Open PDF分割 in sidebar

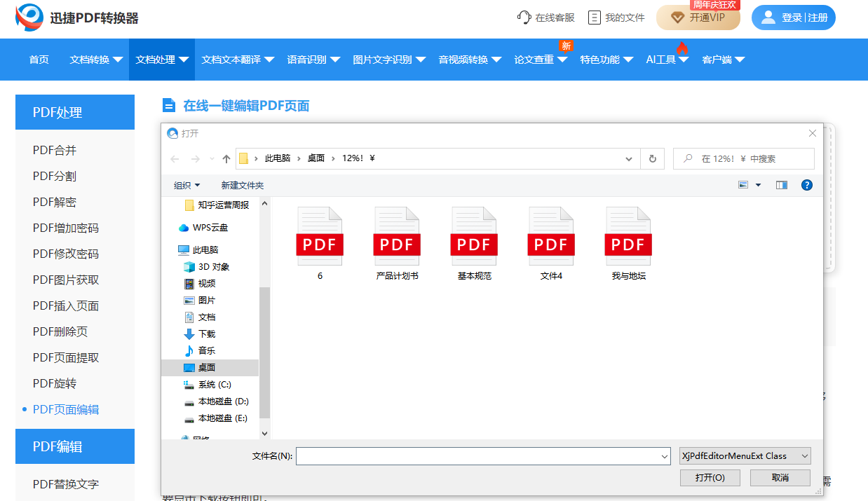(x=55, y=177)
